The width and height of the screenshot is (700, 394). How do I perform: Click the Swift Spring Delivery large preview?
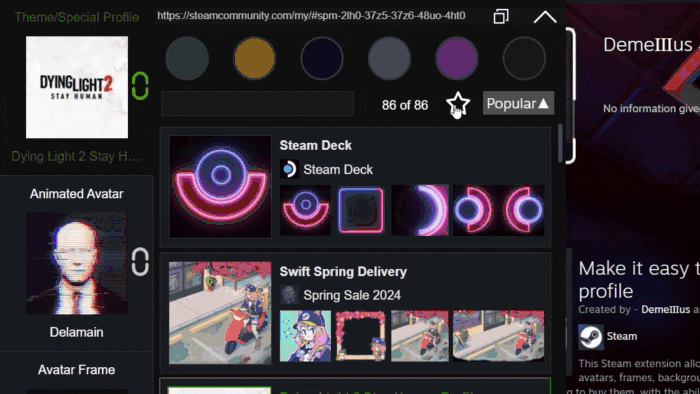pos(220,313)
